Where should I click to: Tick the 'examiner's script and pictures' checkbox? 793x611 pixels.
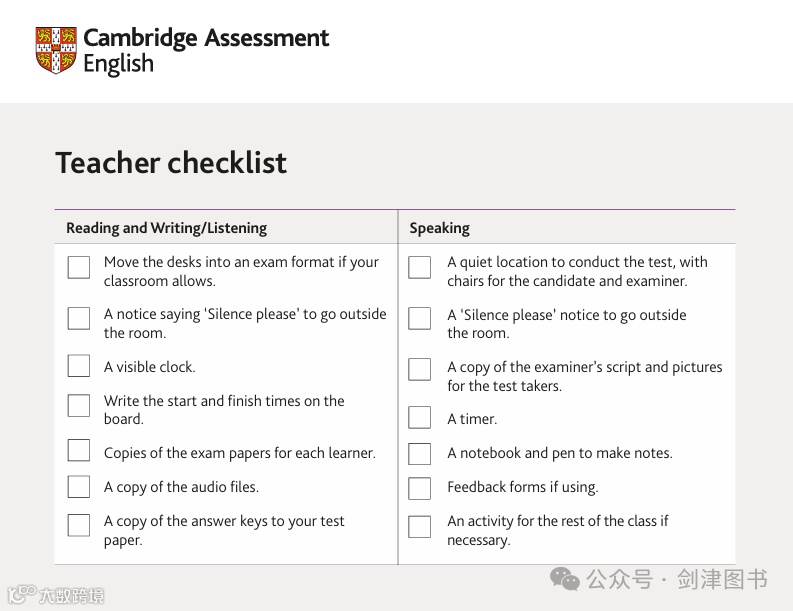420,370
